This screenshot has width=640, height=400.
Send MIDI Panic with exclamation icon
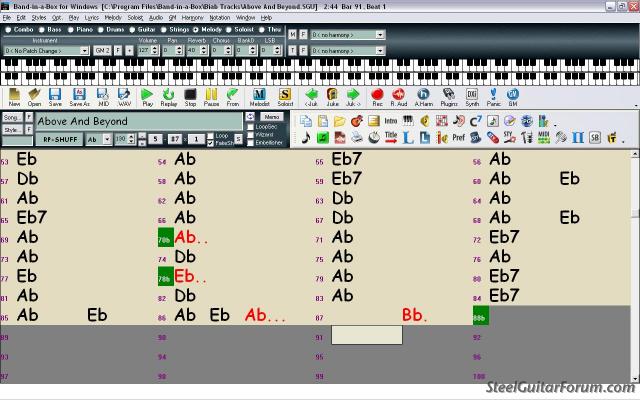point(493,97)
